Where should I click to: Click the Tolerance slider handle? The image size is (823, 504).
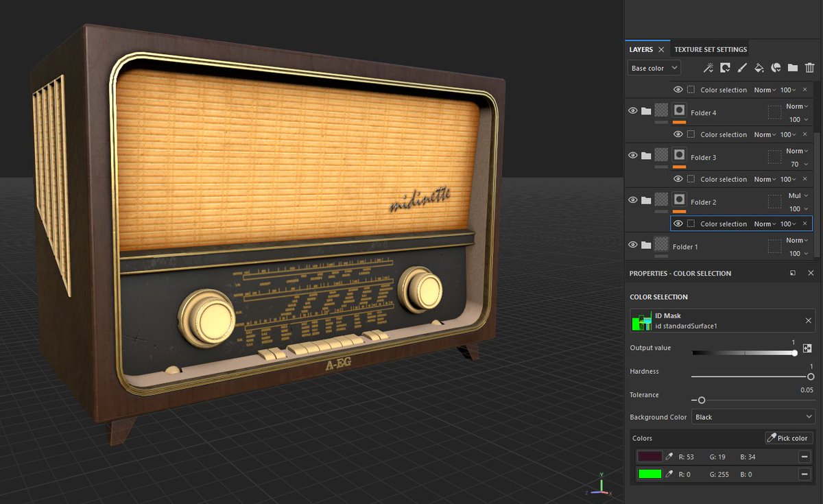(701, 400)
